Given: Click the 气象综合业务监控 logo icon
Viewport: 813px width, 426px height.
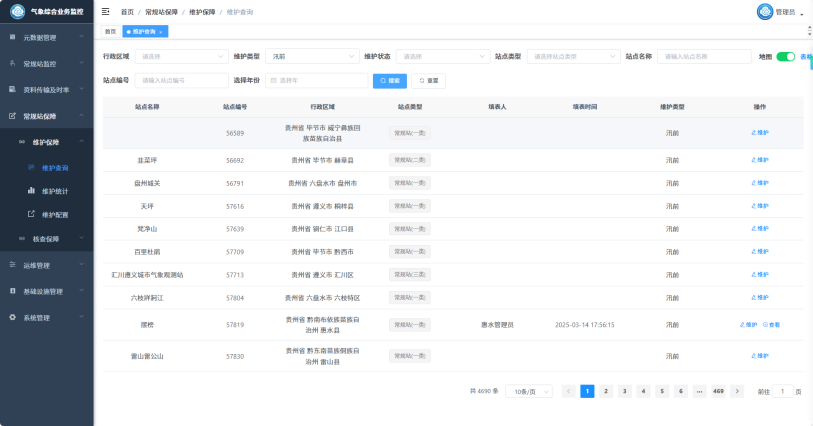Looking at the screenshot, I should (x=17, y=12).
